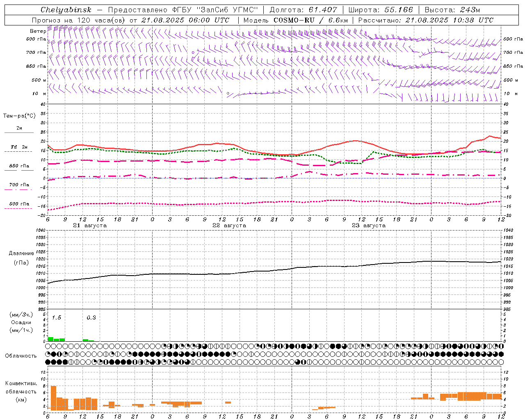525x420 pixels.
Task: Click the first green precipitation bar
Action: (x=51, y=339)
